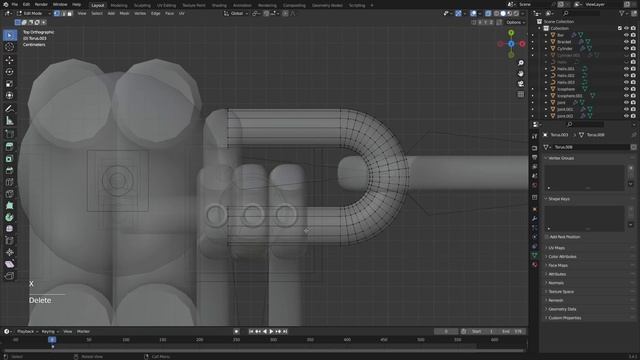Select the Poly Build tool
640x360 pixels.
click(9, 206)
